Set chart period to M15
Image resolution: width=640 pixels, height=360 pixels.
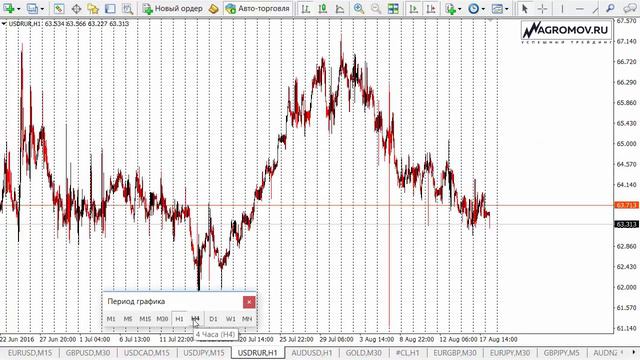pyautogui.click(x=145, y=319)
